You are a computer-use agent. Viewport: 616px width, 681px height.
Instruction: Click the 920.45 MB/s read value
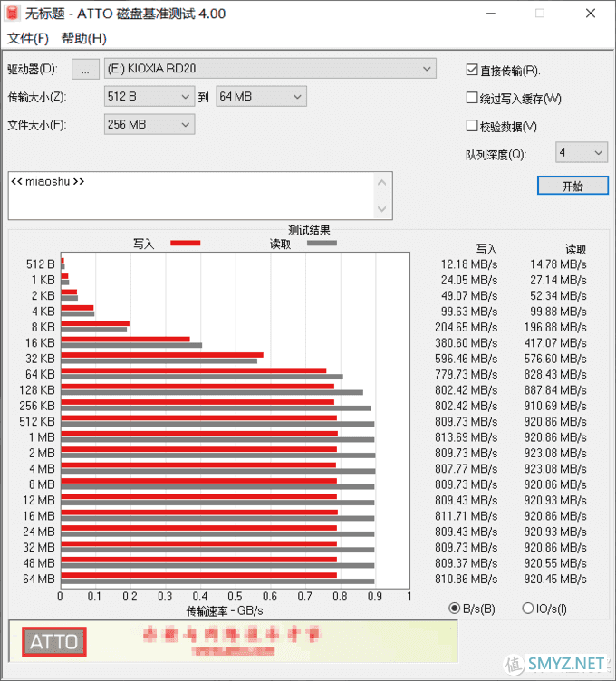[555, 579]
